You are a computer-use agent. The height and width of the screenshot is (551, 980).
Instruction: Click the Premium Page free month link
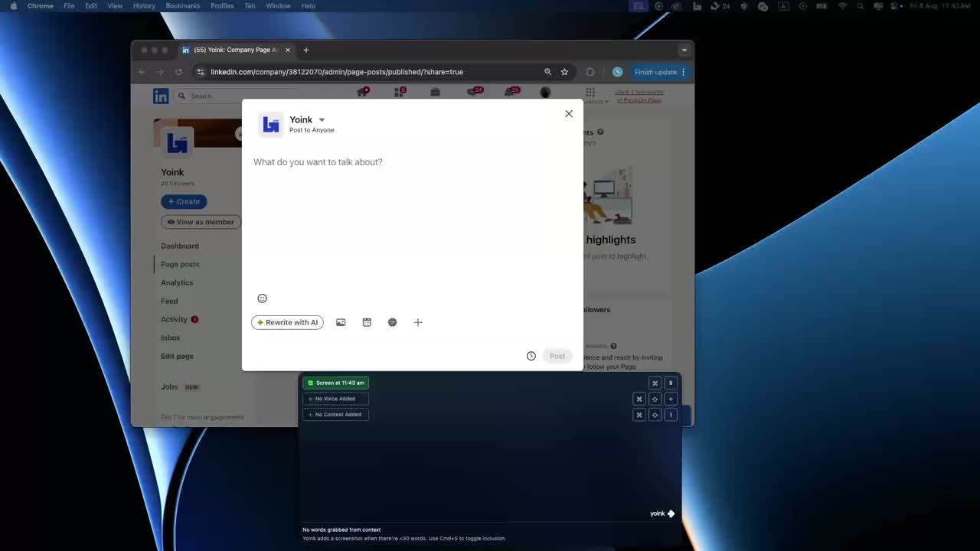point(639,96)
